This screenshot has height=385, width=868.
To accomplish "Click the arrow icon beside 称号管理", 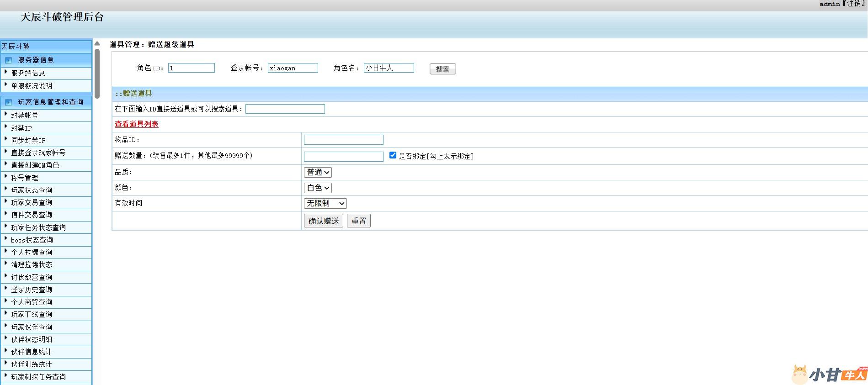I will click(6, 177).
